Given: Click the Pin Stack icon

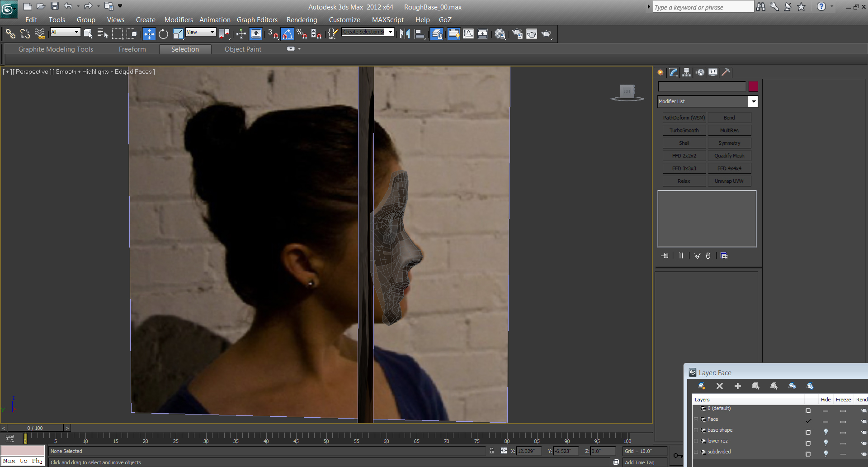Looking at the screenshot, I should pos(665,256).
